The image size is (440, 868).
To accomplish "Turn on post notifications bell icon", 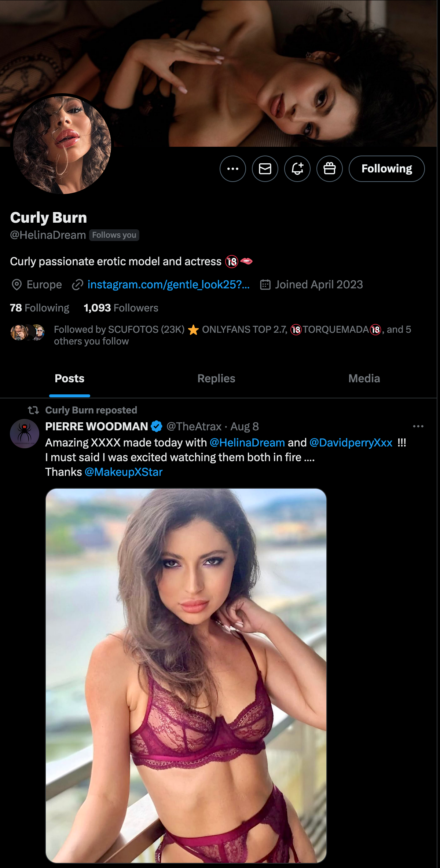I will tap(297, 169).
